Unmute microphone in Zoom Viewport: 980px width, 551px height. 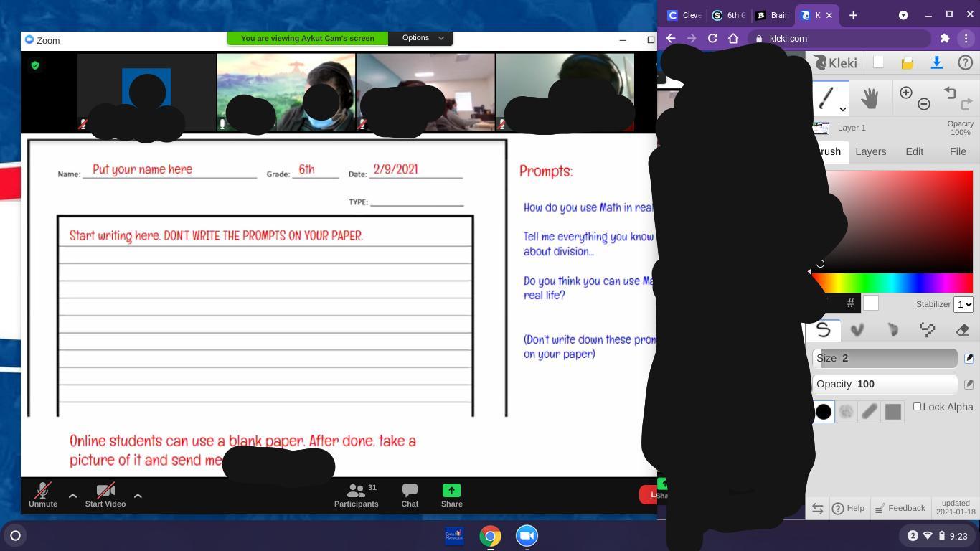[43, 495]
